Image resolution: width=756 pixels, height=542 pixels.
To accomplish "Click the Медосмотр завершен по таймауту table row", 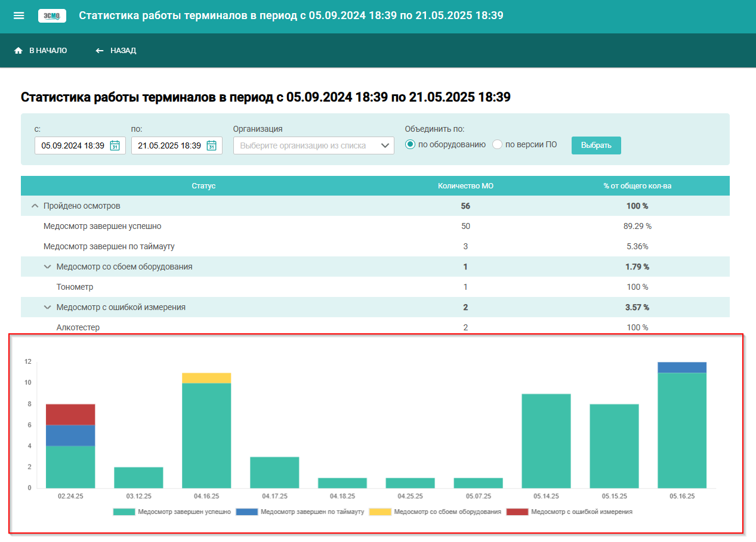I will [375, 246].
